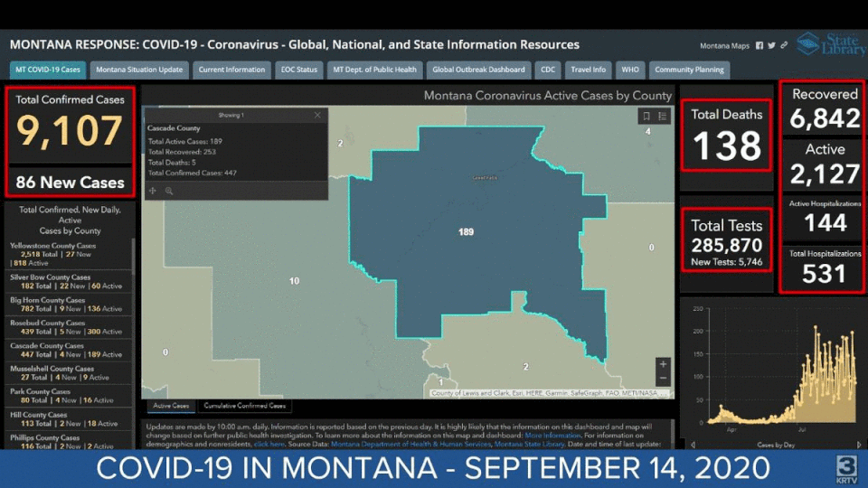
Task: Zoom to Cascade County with magnifier icon
Action: tap(169, 191)
